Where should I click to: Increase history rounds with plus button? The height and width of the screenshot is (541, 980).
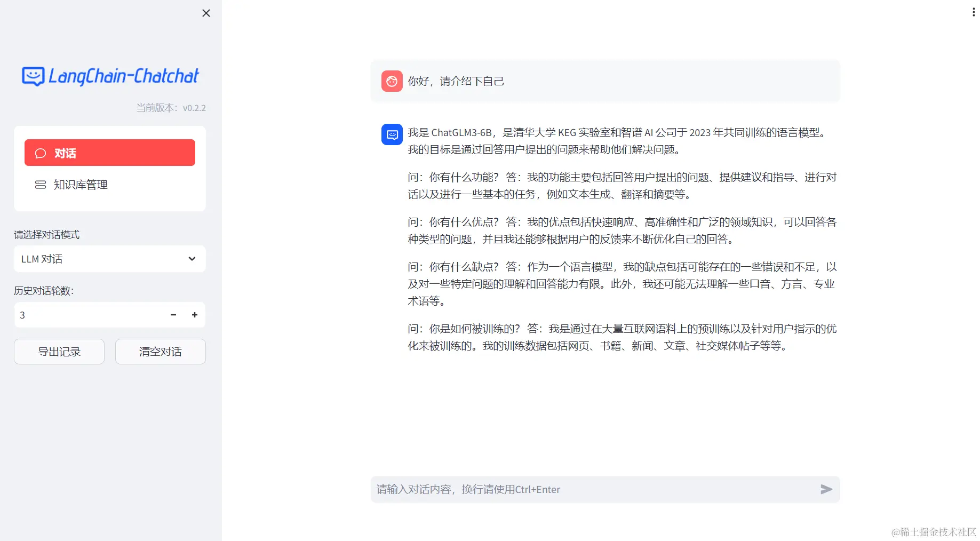pyautogui.click(x=195, y=315)
